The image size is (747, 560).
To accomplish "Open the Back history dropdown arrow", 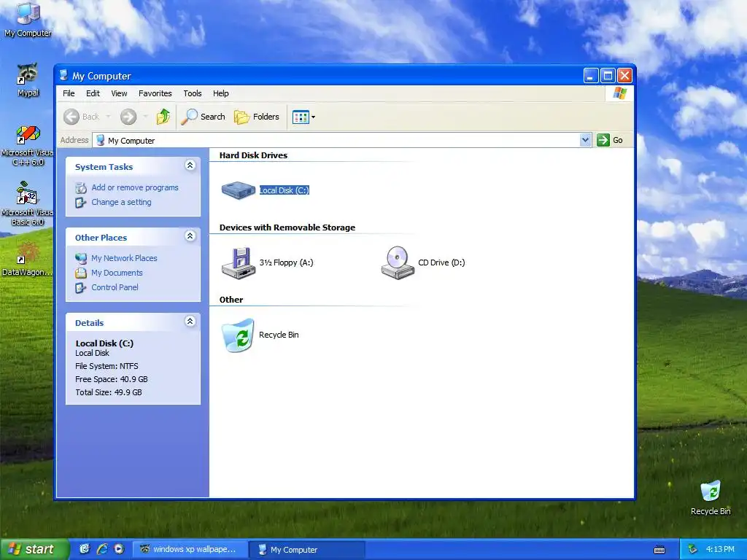I will pos(108,117).
